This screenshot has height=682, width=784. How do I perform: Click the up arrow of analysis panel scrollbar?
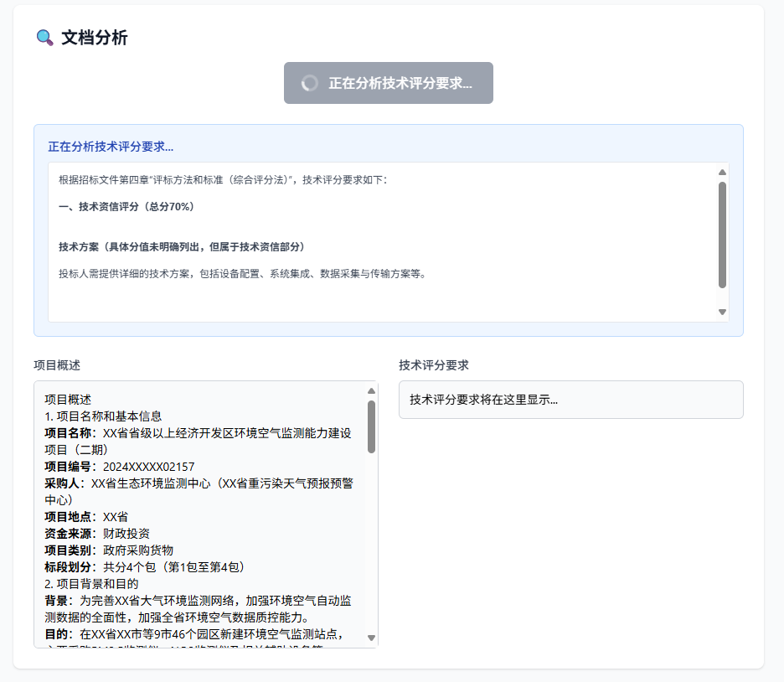coord(722,172)
